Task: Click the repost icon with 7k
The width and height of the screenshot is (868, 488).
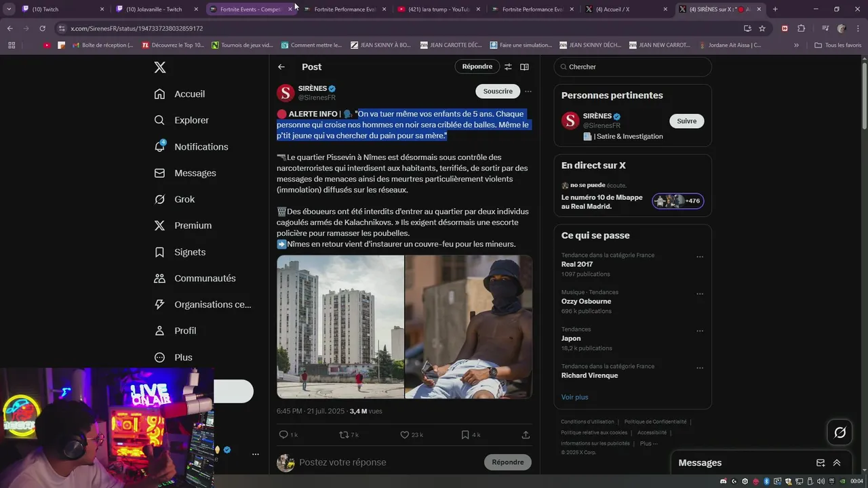Action: click(349, 434)
